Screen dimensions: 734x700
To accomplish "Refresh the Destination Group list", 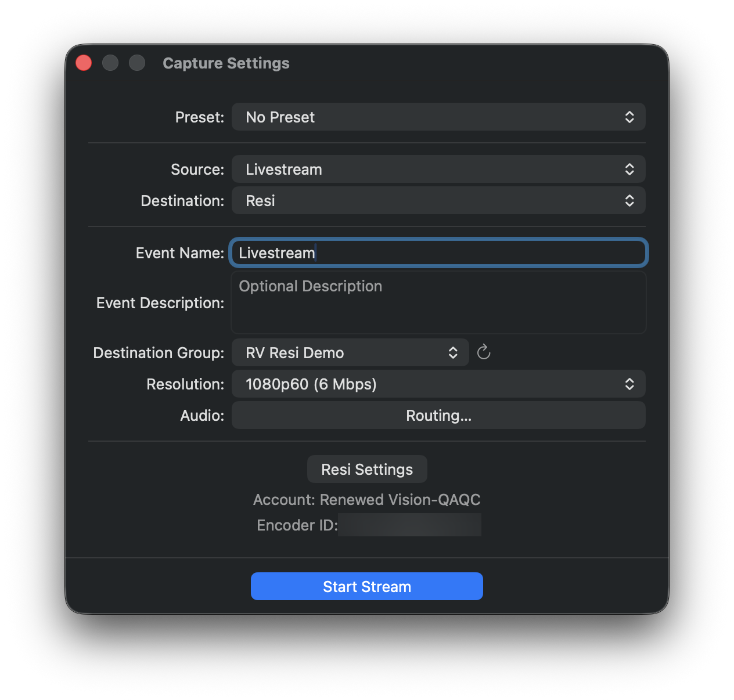I will click(x=484, y=352).
